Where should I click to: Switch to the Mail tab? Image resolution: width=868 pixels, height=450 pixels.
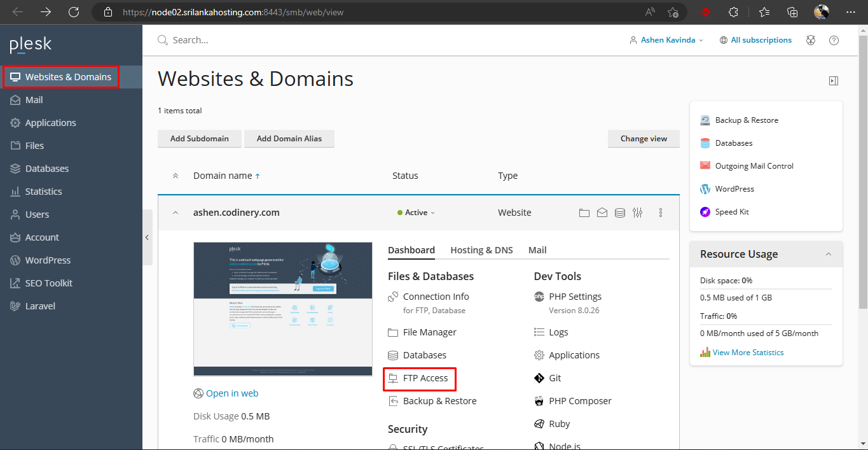click(537, 250)
